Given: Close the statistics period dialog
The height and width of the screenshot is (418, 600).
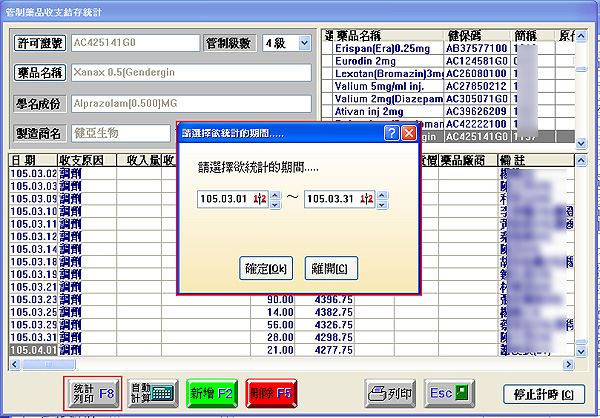Looking at the screenshot, I should (409, 134).
